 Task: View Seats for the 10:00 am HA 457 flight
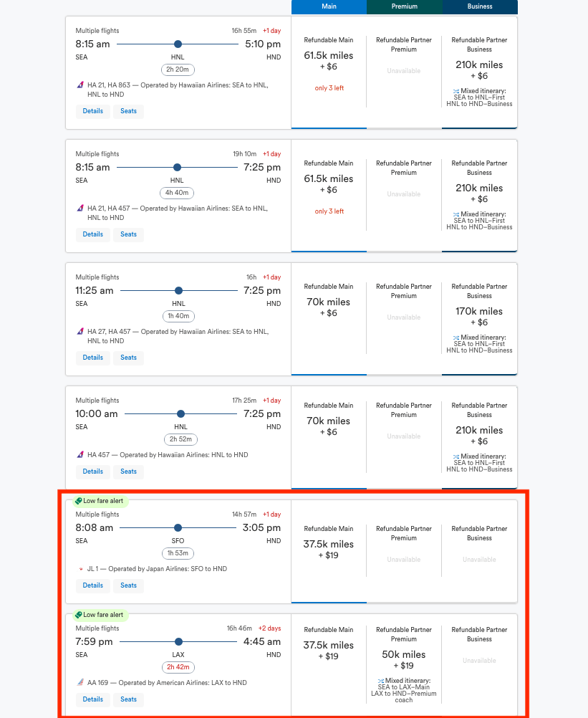pos(129,472)
